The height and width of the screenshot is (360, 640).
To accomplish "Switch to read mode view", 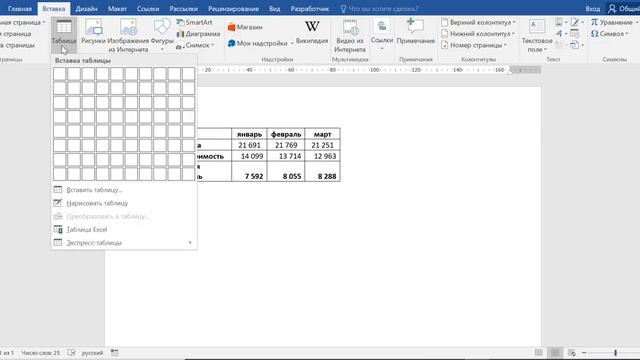I will [538, 353].
